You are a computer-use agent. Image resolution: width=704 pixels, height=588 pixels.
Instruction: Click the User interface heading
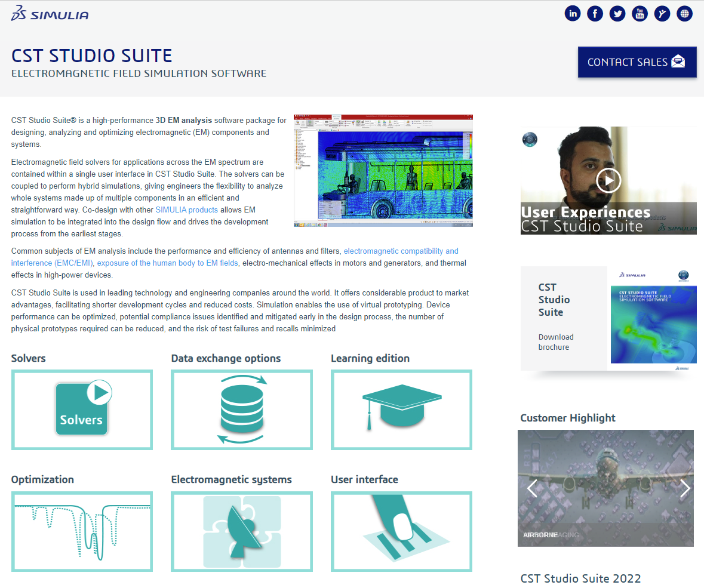[365, 479]
